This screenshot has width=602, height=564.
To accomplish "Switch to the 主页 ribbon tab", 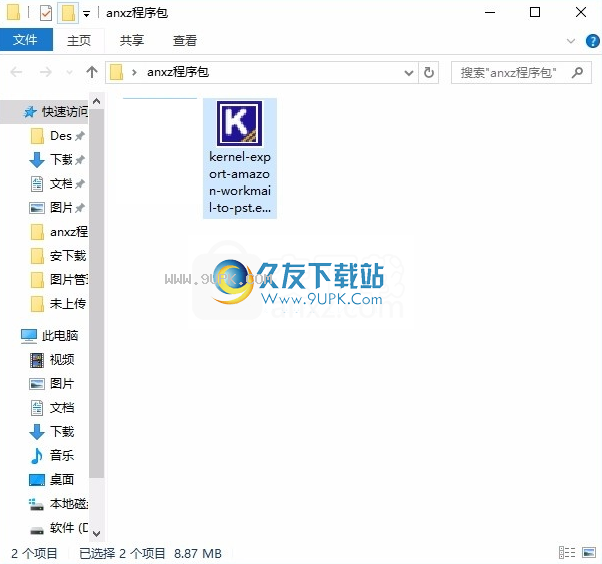I will (x=79, y=40).
